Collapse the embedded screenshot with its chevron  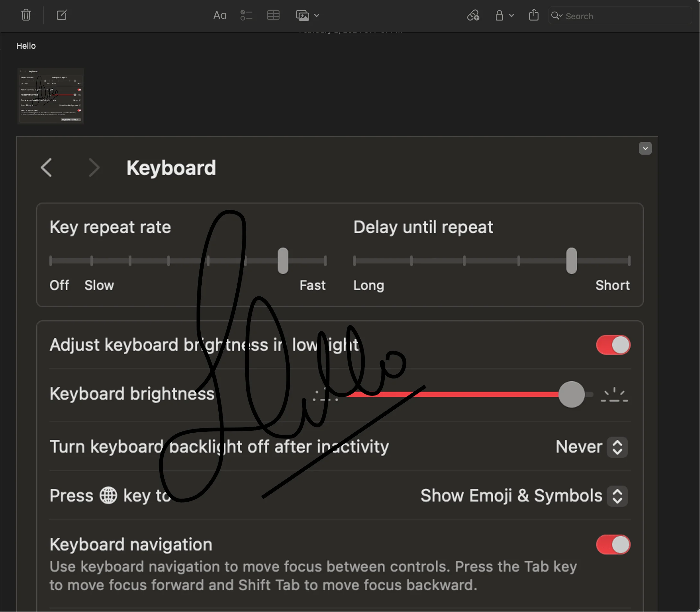click(645, 148)
